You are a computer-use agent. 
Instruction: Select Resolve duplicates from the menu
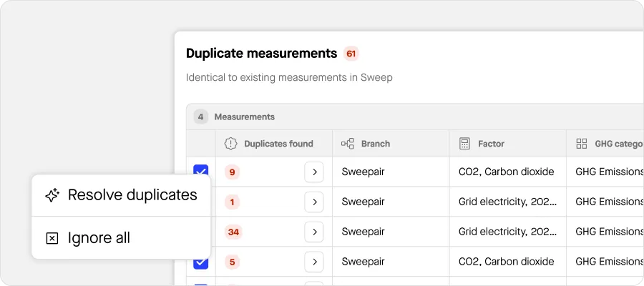(132, 195)
